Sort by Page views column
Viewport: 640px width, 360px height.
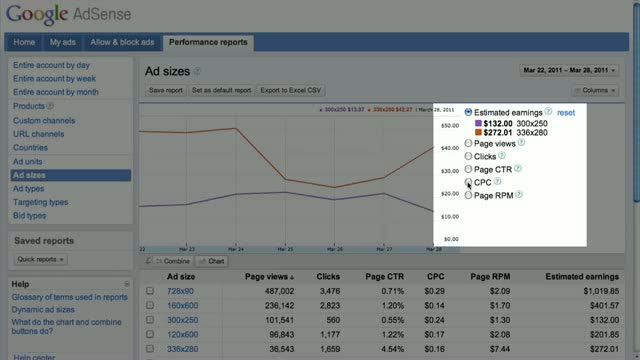(x=269, y=277)
